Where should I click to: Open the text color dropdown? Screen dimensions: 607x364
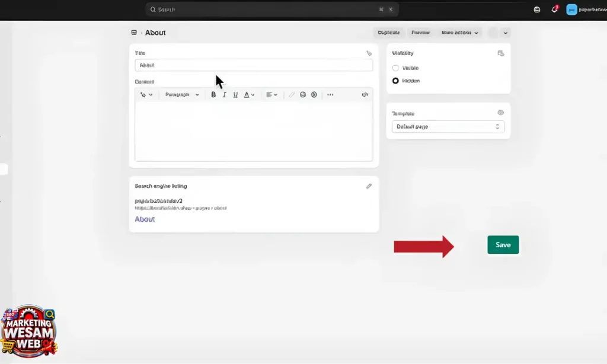249,94
